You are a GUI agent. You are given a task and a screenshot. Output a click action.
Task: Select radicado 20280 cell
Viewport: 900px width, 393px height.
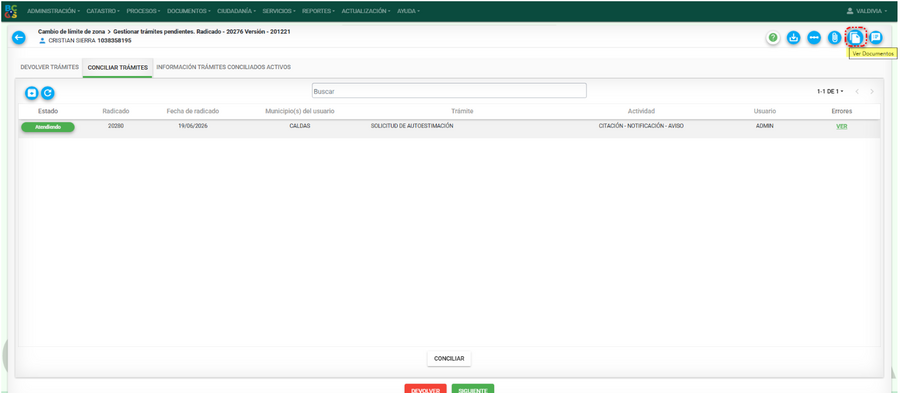[115, 126]
